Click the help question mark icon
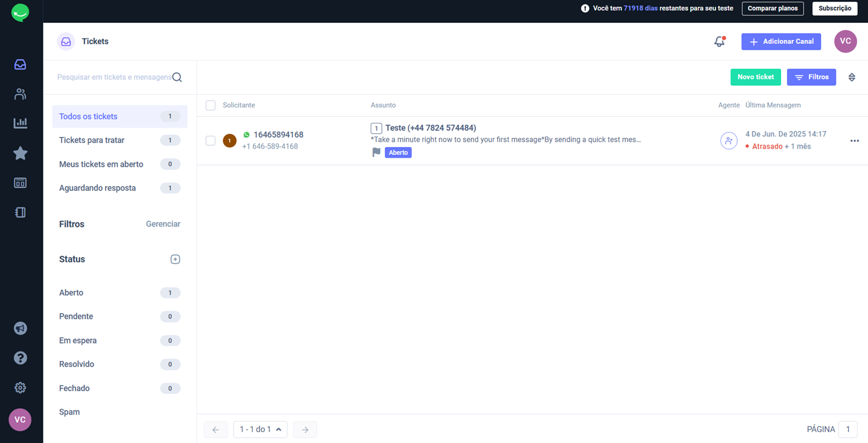Screen dimensions: 868x443 tap(21, 358)
